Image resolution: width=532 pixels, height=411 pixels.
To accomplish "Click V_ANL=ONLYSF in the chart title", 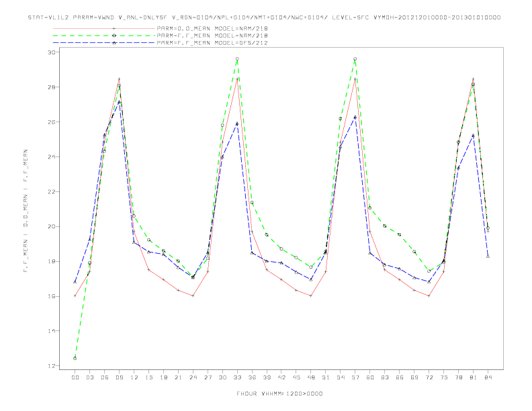I will (x=143, y=17).
